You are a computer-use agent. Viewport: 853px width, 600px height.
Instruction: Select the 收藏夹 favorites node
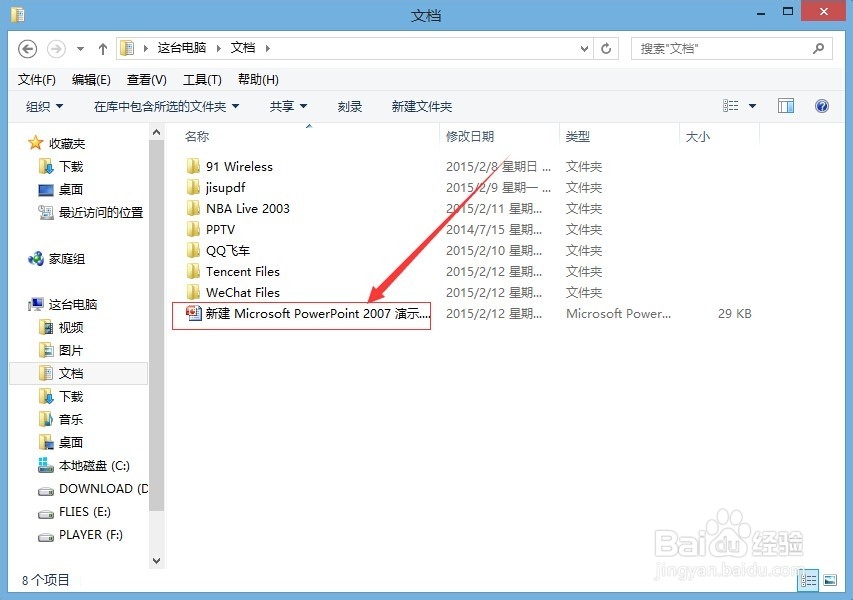point(57,144)
